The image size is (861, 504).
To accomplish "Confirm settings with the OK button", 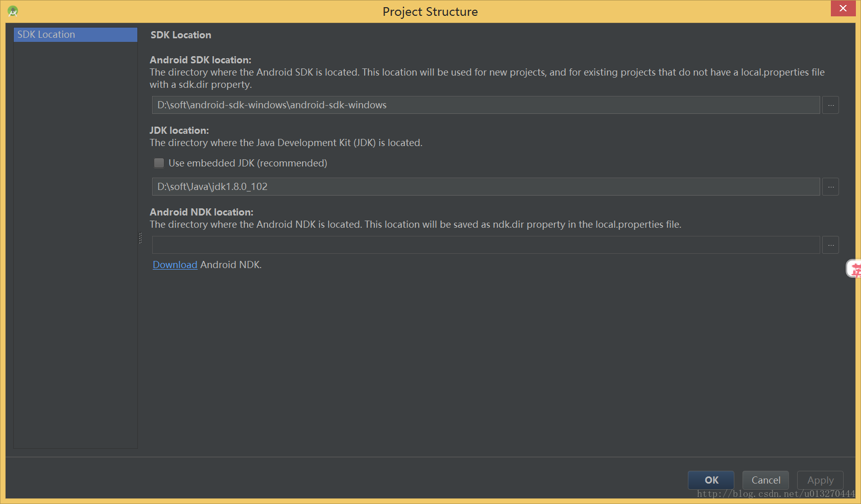I will (x=711, y=480).
